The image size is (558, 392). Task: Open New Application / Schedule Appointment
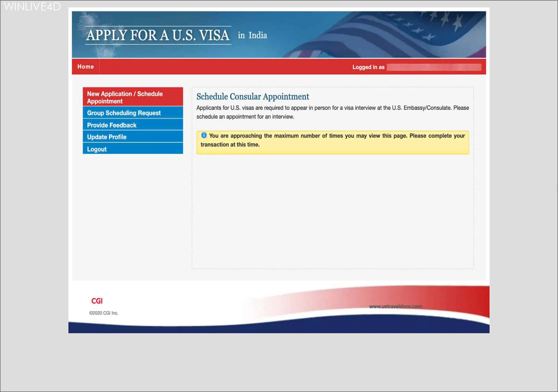133,97
